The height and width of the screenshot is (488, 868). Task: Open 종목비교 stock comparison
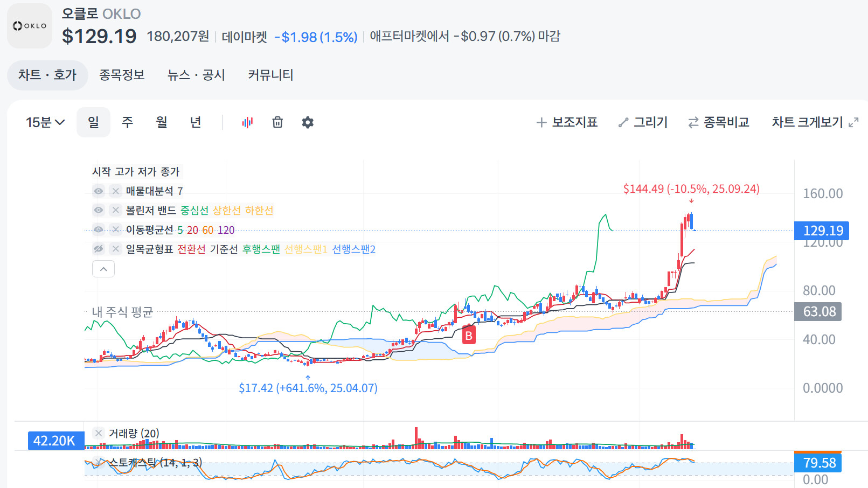719,122
